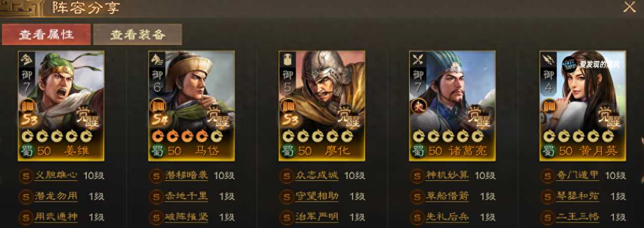Click the S icon beside 奇门遁甲 skill

click(547, 175)
